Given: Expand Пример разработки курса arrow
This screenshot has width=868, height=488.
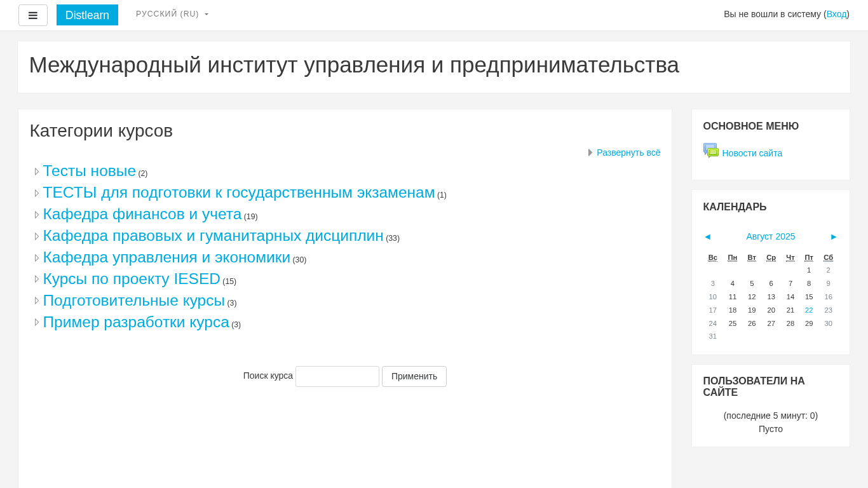Looking at the screenshot, I should point(37,322).
